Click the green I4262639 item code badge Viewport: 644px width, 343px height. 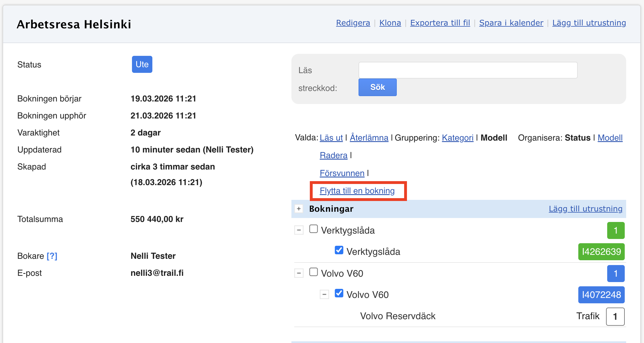point(601,252)
